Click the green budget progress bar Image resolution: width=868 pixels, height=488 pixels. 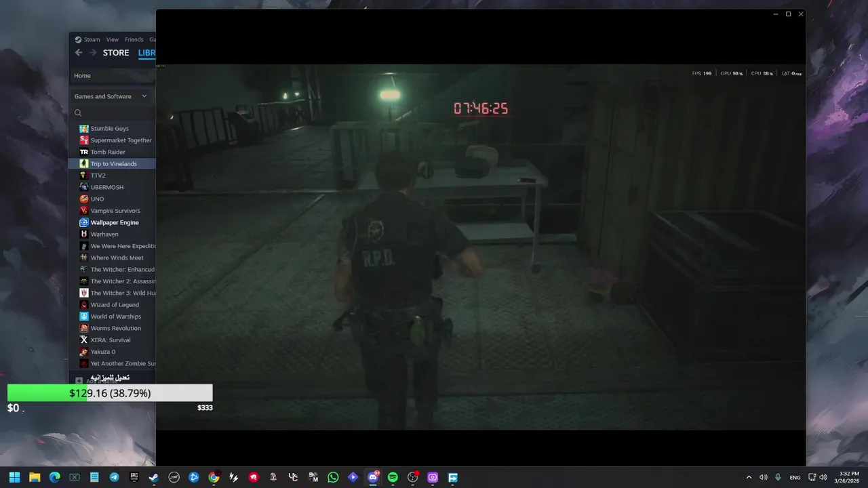[x=110, y=393]
